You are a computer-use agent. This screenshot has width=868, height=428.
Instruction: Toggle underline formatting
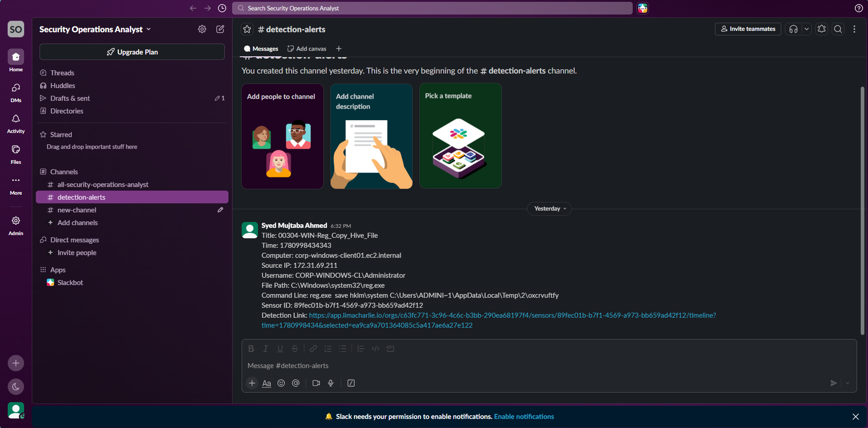(x=280, y=349)
